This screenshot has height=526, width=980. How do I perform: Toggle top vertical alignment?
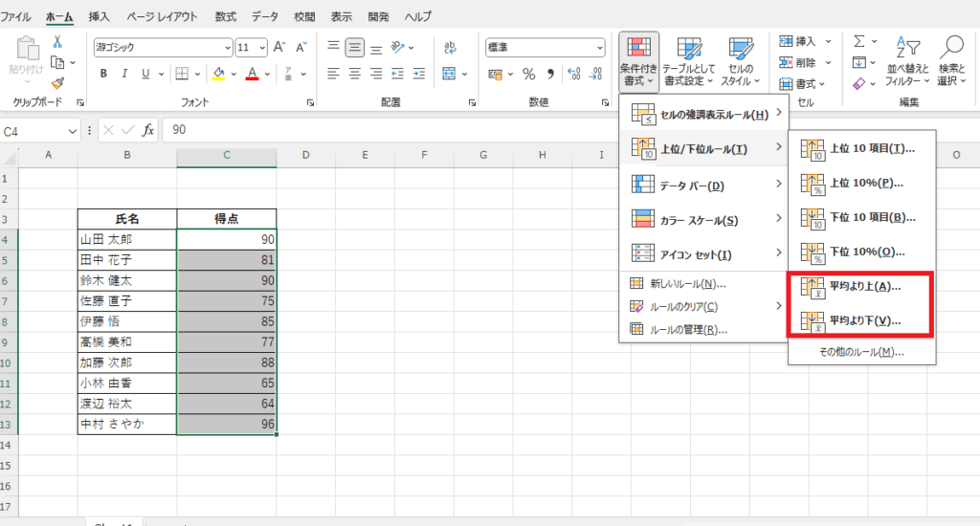[x=333, y=47]
